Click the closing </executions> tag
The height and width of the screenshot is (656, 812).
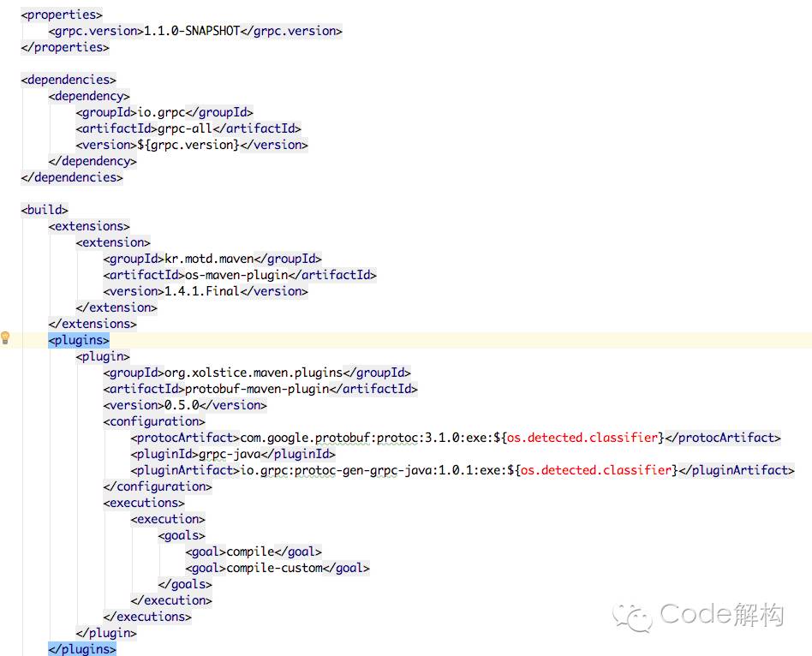pos(147,617)
